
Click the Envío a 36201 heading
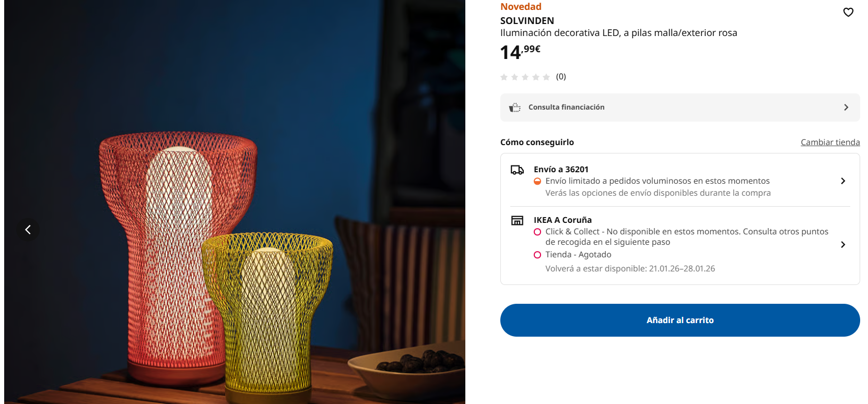tap(561, 170)
